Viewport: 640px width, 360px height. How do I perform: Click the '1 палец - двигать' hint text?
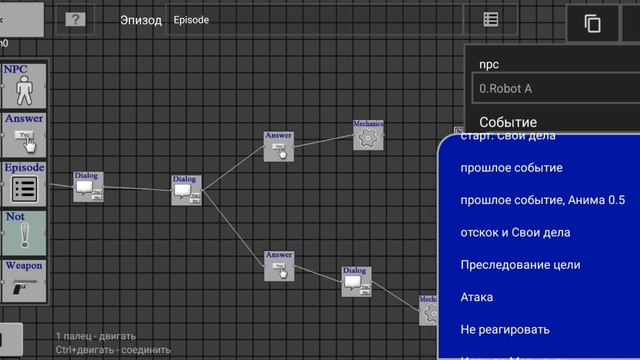96,336
